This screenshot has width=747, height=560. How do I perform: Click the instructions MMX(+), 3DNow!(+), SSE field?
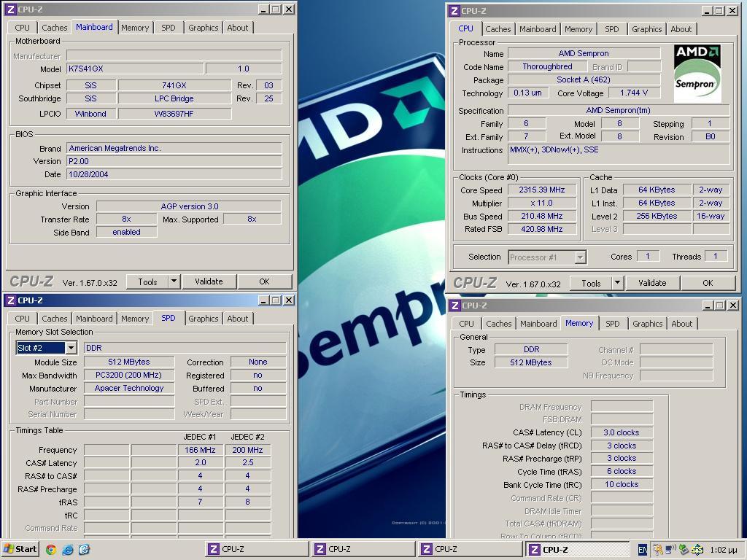619,155
